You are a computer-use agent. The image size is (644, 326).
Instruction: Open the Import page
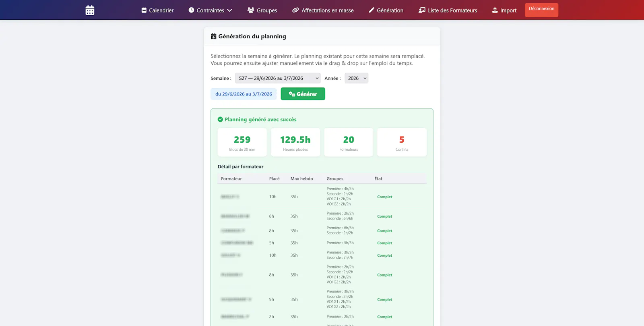tap(504, 10)
